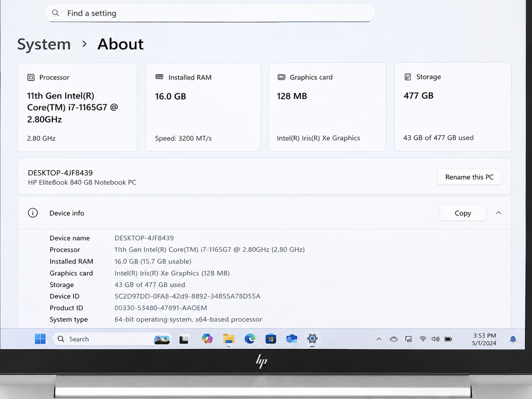Copy the device info details
This screenshot has height=399, width=532.
click(x=463, y=213)
